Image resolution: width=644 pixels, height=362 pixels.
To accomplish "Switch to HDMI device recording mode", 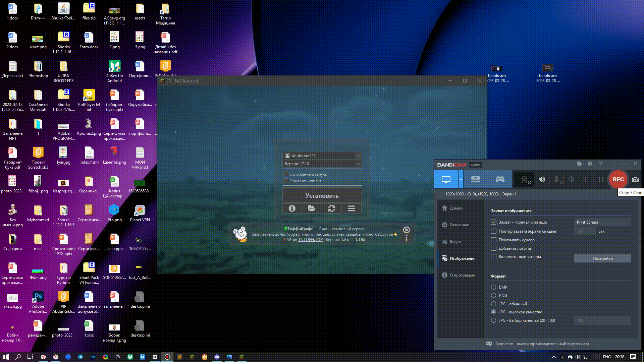I will (475, 179).
